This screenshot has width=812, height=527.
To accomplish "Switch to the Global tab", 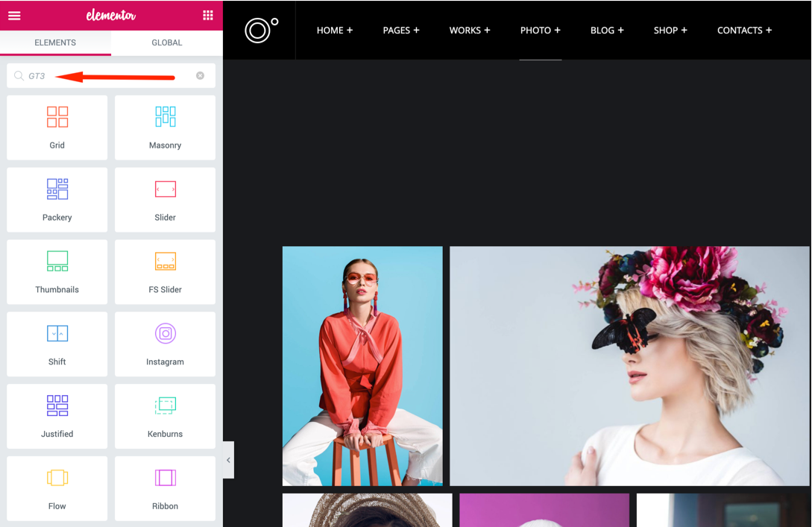I will click(x=167, y=42).
